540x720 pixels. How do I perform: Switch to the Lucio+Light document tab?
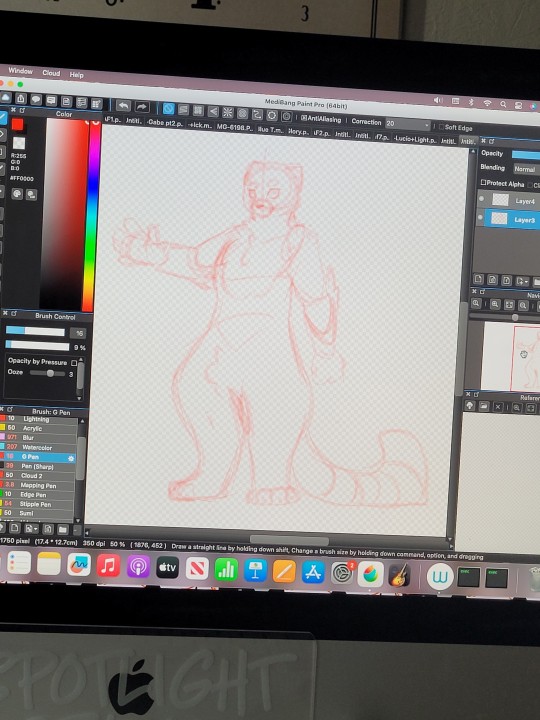click(415, 139)
